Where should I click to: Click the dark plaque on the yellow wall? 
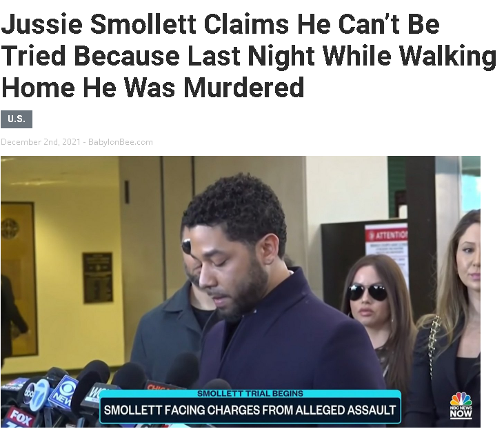click(98, 278)
